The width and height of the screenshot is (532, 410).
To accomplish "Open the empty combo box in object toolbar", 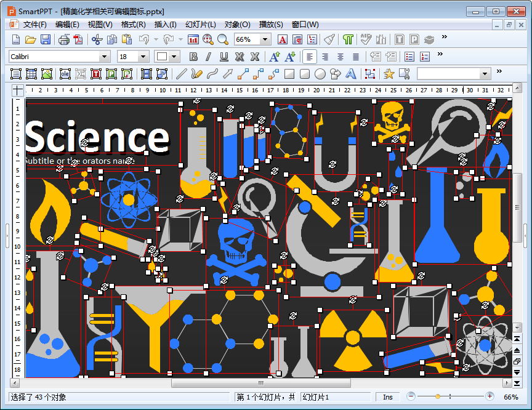I will (x=485, y=74).
